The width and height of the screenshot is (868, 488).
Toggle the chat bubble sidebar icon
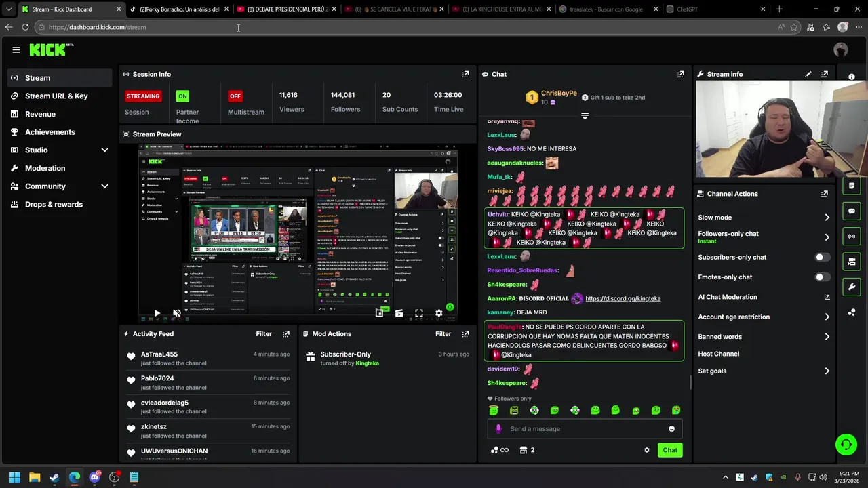(x=852, y=211)
